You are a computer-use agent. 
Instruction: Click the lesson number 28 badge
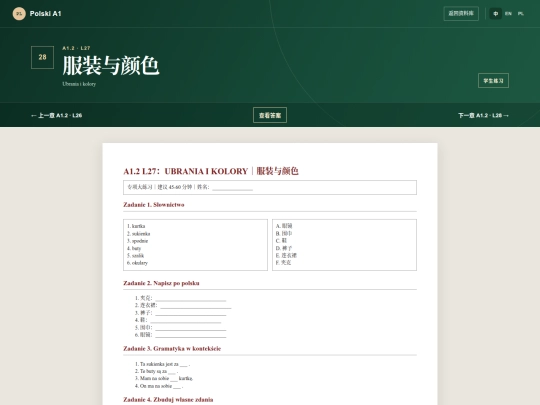pyautogui.click(x=42, y=57)
